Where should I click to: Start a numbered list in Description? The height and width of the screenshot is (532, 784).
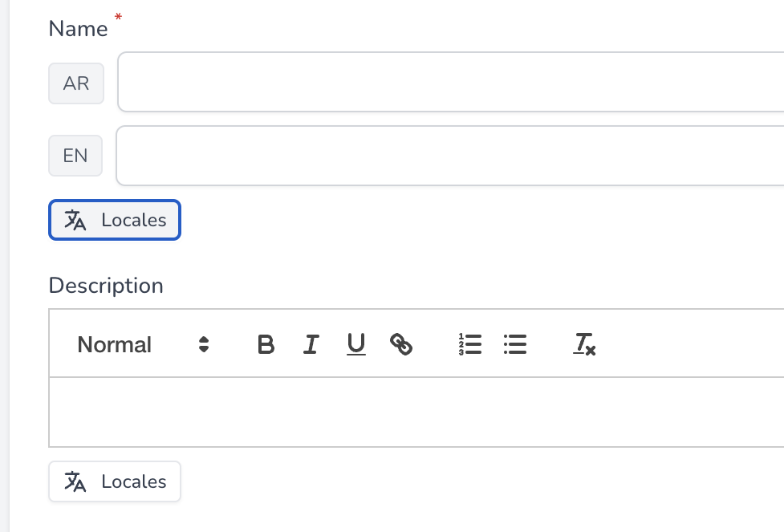[470, 345]
